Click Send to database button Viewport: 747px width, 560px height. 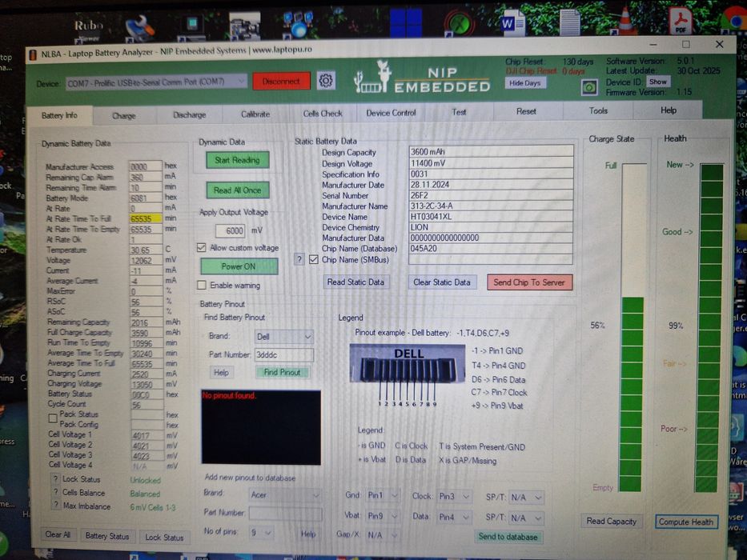pos(508,537)
